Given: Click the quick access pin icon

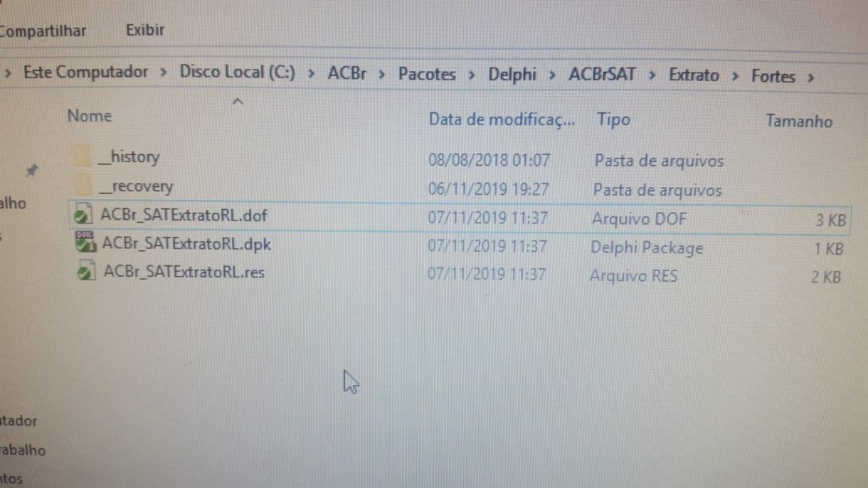Looking at the screenshot, I should coord(31,171).
